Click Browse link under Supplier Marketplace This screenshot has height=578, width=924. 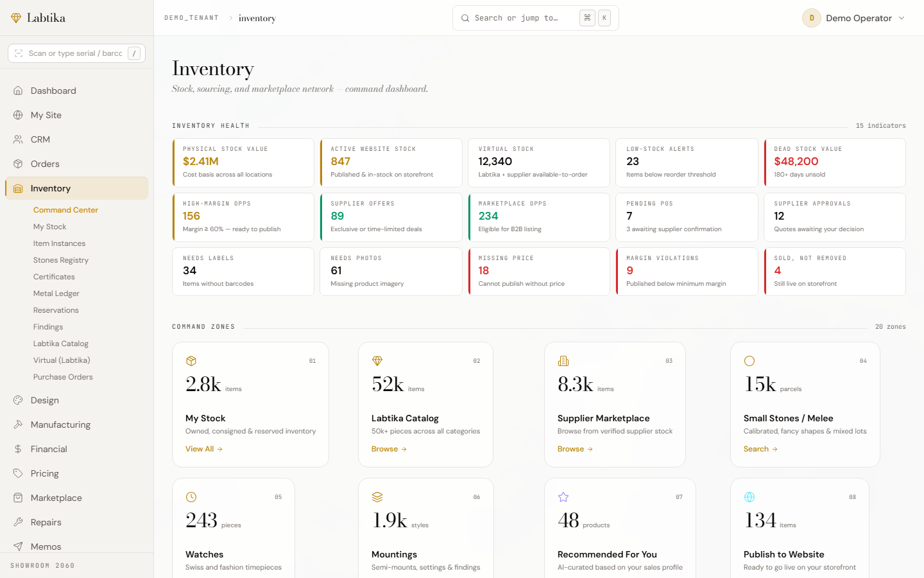tap(575, 449)
